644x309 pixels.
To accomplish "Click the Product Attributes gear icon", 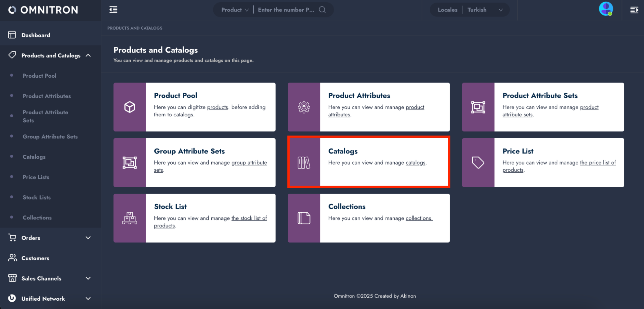I will click(x=304, y=107).
